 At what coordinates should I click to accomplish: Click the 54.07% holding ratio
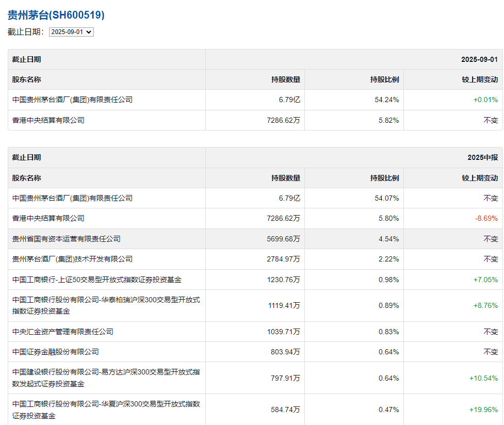click(x=387, y=198)
